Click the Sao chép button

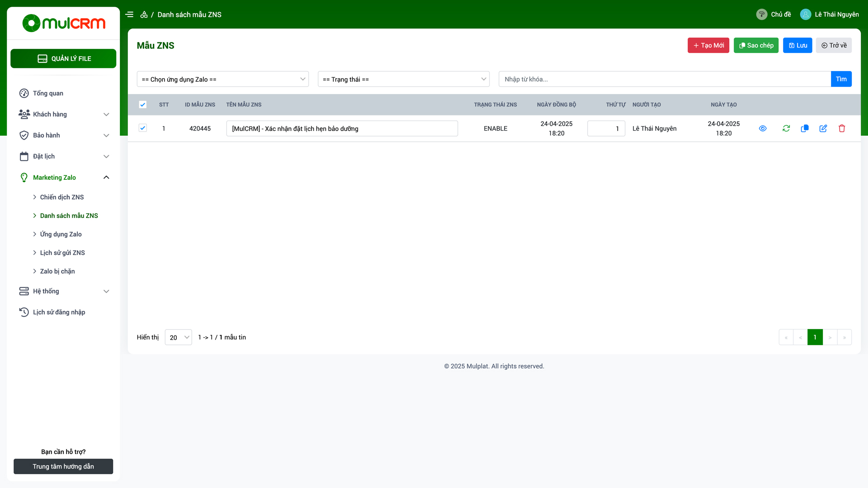coord(756,45)
